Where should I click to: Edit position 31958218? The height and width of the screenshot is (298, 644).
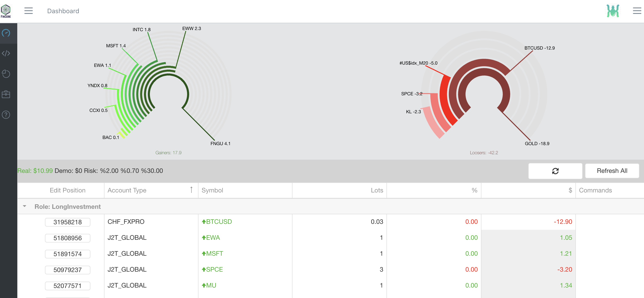click(67, 222)
